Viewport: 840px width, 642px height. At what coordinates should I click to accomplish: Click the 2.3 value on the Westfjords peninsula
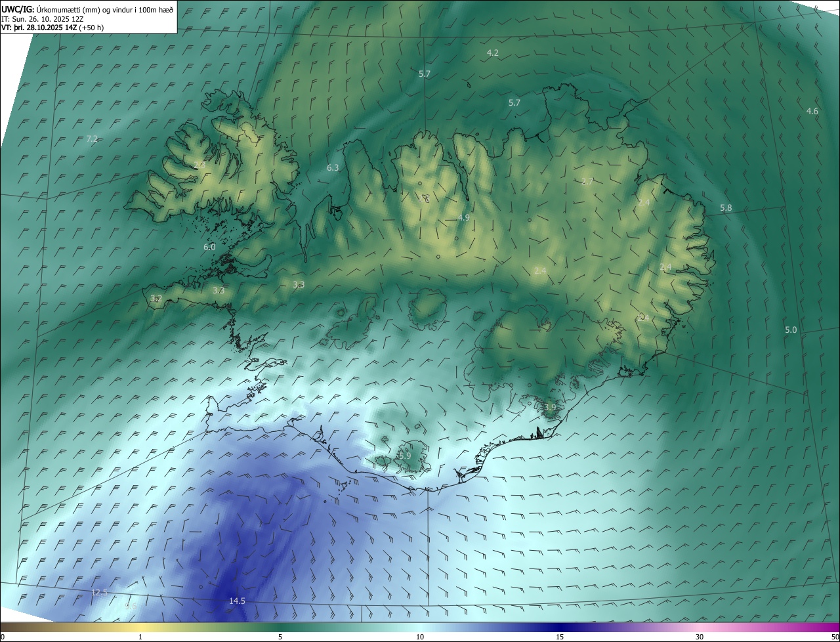199,165
